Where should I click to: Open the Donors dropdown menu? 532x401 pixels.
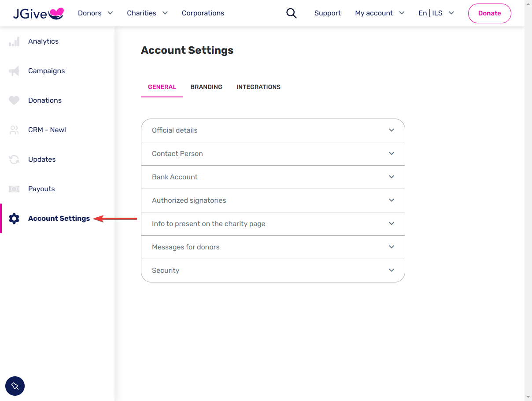[95, 13]
